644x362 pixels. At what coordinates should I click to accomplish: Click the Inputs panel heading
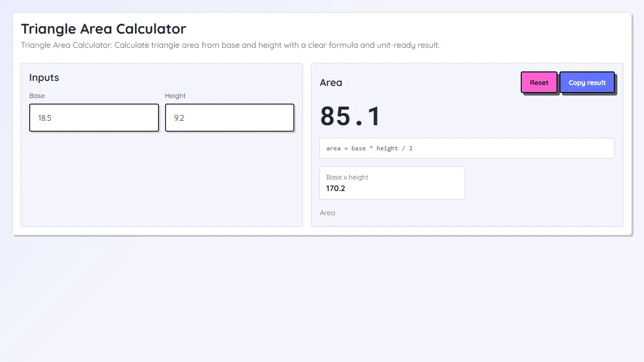(x=44, y=77)
